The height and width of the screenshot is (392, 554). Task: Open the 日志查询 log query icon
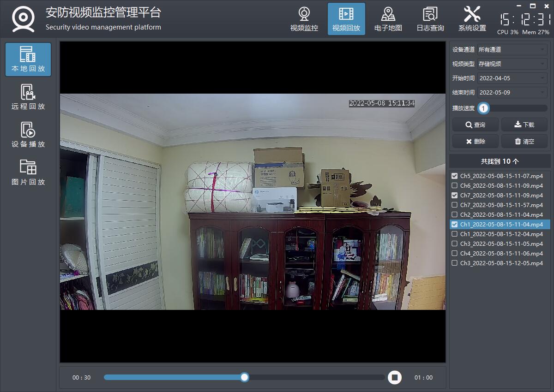[430, 19]
